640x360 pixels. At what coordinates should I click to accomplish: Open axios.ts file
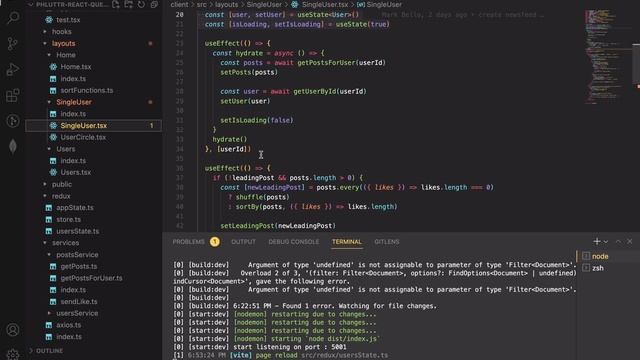point(69,325)
